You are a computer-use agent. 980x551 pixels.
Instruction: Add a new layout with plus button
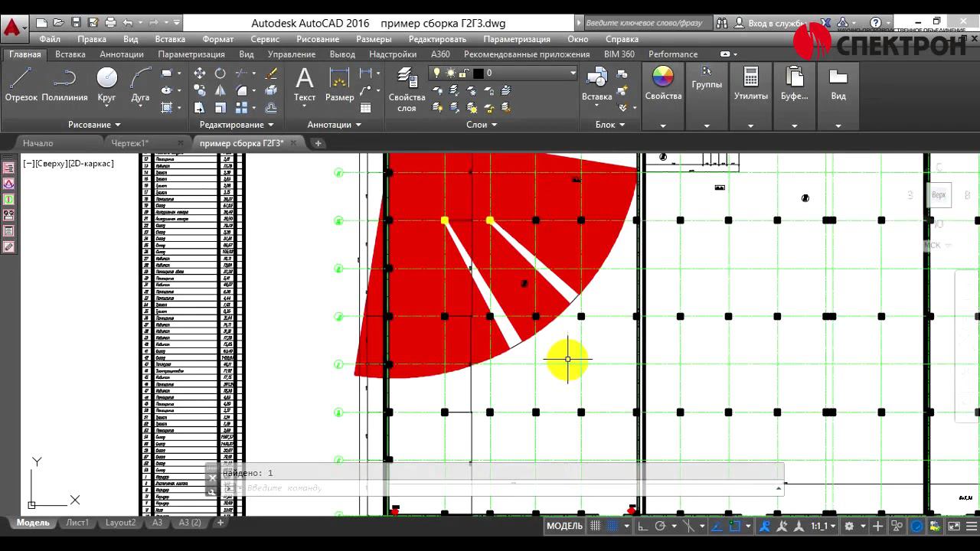click(220, 523)
